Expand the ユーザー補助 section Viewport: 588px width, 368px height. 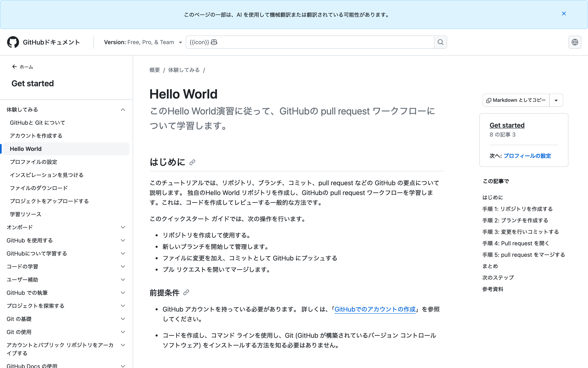(x=123, y=280)
